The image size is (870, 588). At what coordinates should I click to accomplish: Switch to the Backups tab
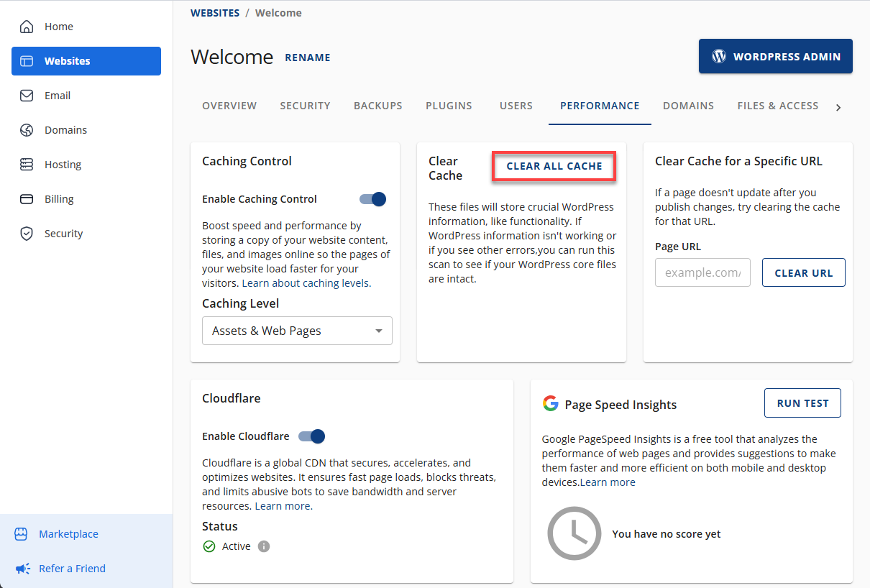pos(377,106)
